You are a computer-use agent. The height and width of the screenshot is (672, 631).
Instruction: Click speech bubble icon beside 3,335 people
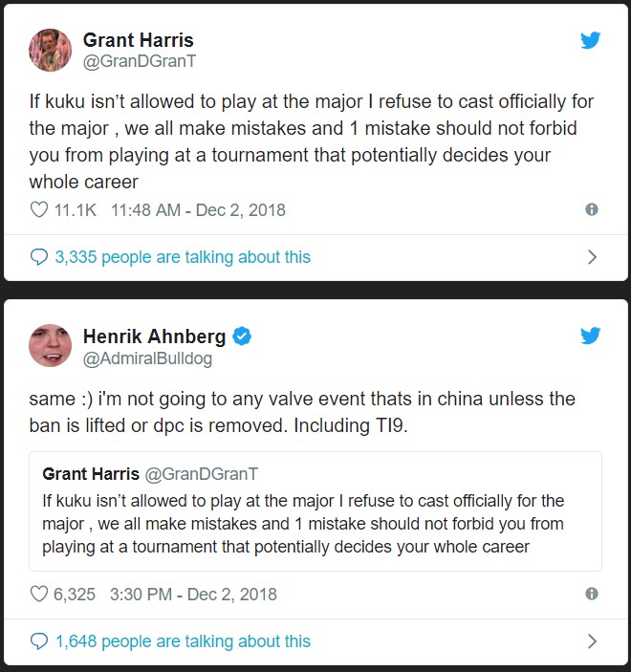(x=39, y=256)
